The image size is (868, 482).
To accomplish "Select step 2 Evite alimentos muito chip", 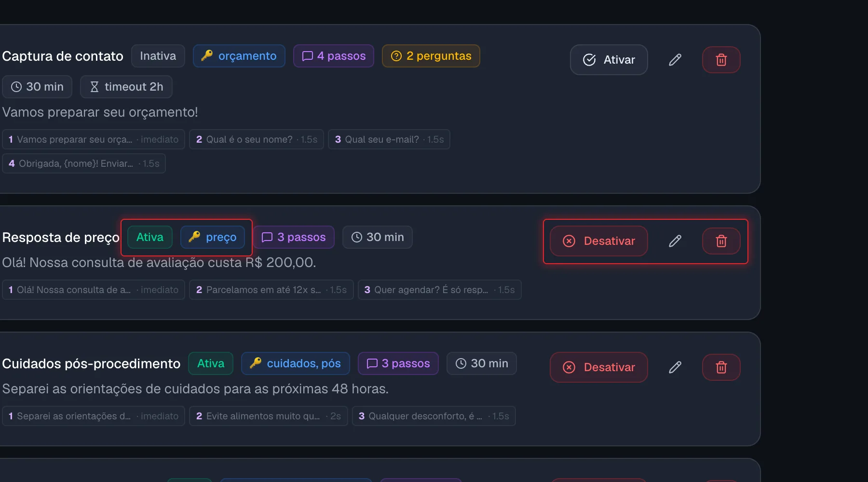I will [269, 416].
